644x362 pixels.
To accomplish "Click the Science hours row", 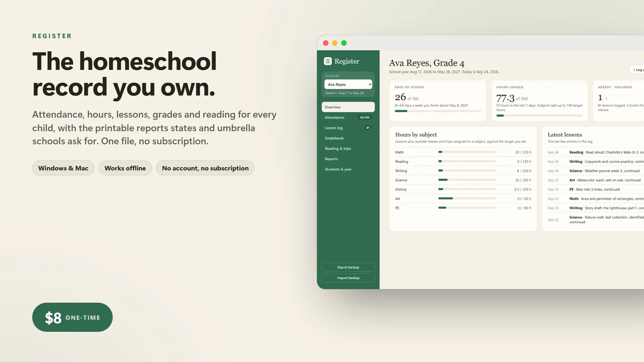I will tap(463, 180).
